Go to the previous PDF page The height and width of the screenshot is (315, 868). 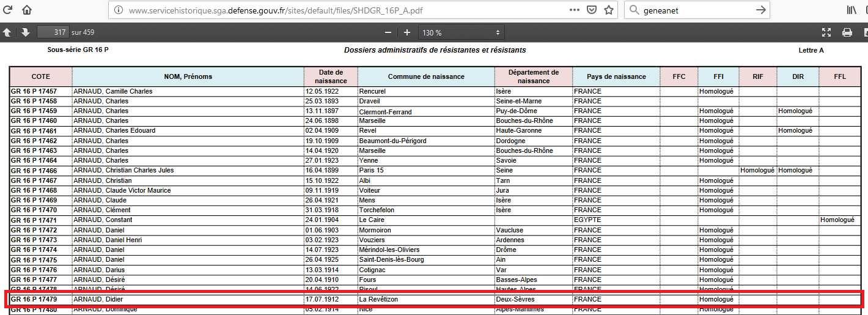coord(7,32)
